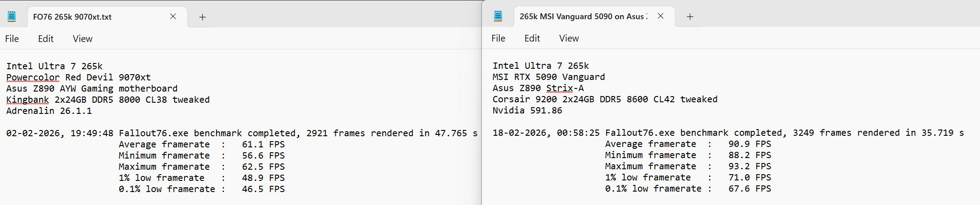This screenshot has height=205, width=980.
Task: Open the View menu in the left Notepad
Action: [83, 39]
